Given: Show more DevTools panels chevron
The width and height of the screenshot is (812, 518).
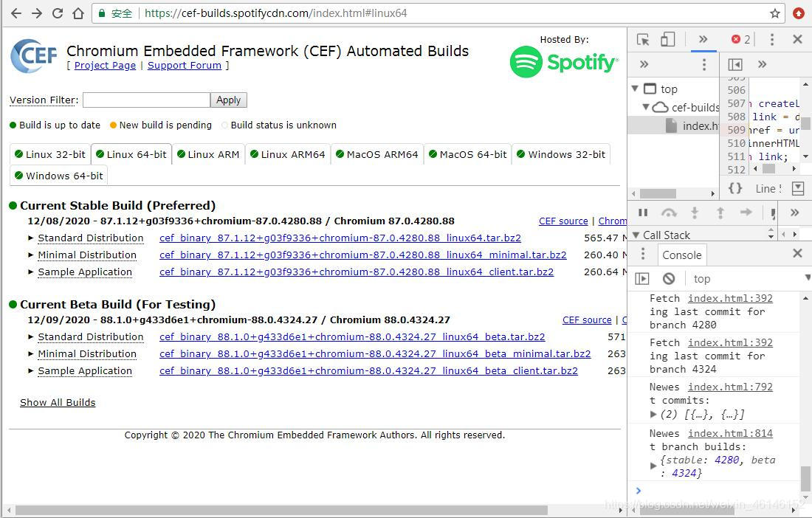Looking at the screenshot, I should pos(703,39).
